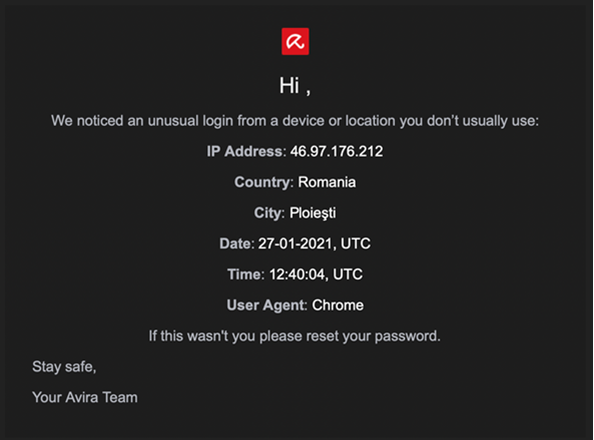The width and height of the screenshot is (594, 440).
Task: Select the "Country" label
Action: 262,182
